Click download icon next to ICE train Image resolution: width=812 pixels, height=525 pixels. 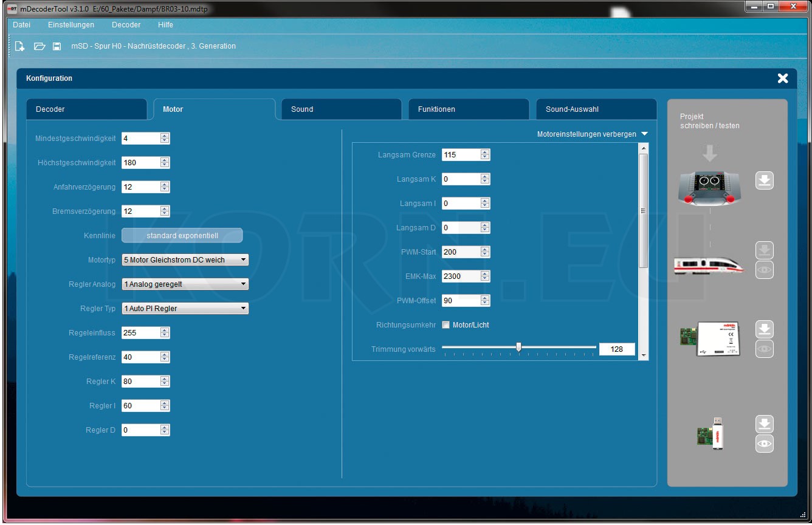pos(765,250)
